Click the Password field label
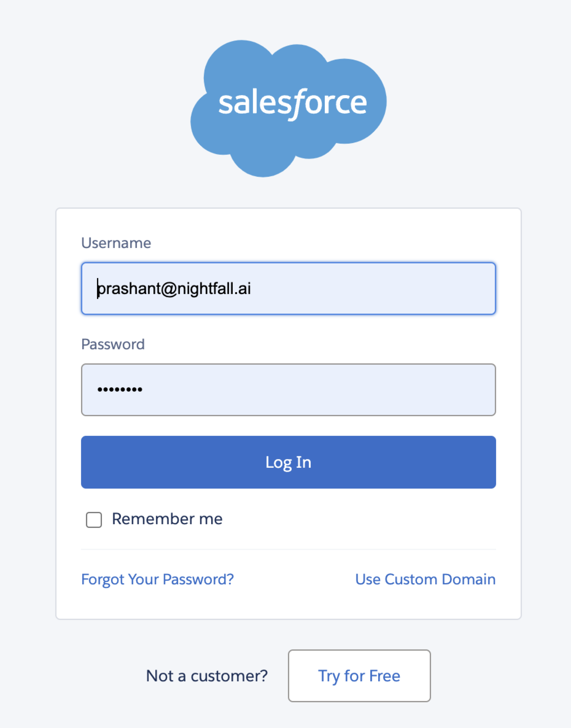Image resolution: width=571 pixels, height=728 pixels. click(x=113, y=344)
